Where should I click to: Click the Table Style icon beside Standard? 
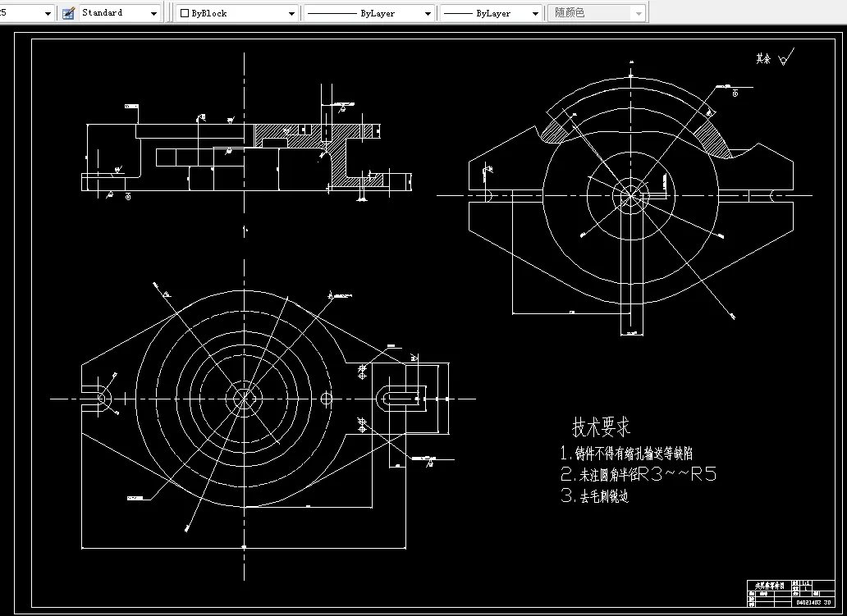(67, 12)
